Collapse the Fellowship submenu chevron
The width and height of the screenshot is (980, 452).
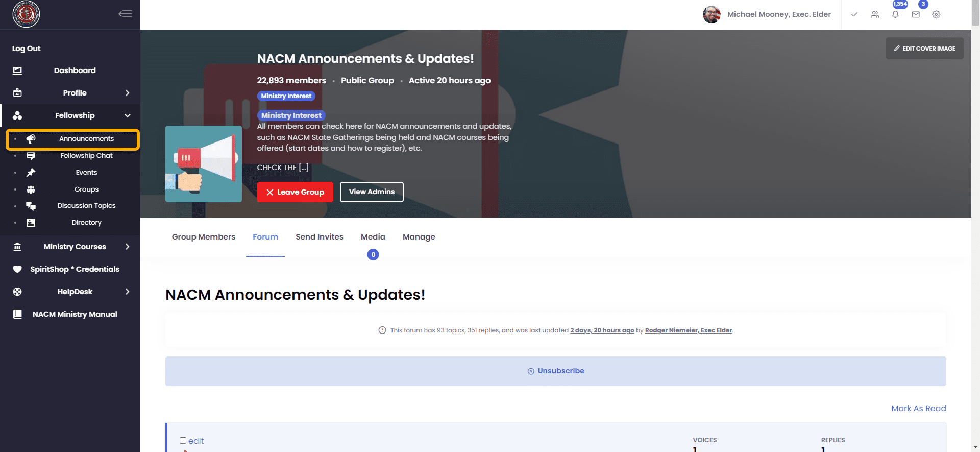click(127, 115)
